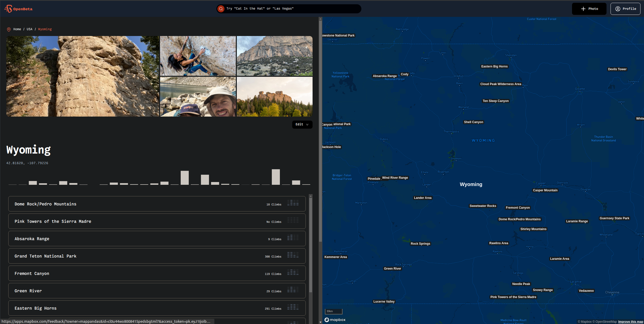
Task: Click the Mapbox logo on the map
Action: pyautogui.click(x=335, y=319)
